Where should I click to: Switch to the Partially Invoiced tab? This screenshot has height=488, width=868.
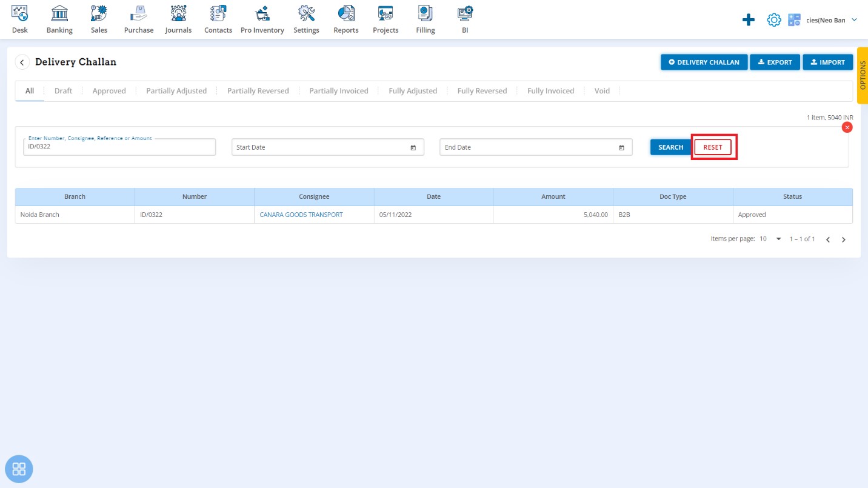pyautogui.click(x=339, y=91)
